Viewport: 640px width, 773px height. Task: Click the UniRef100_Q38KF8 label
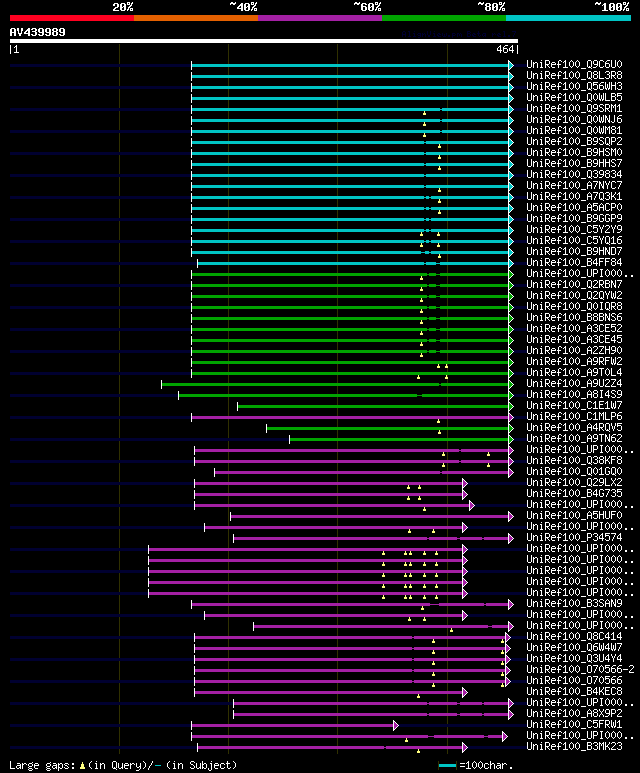[574, 461]
